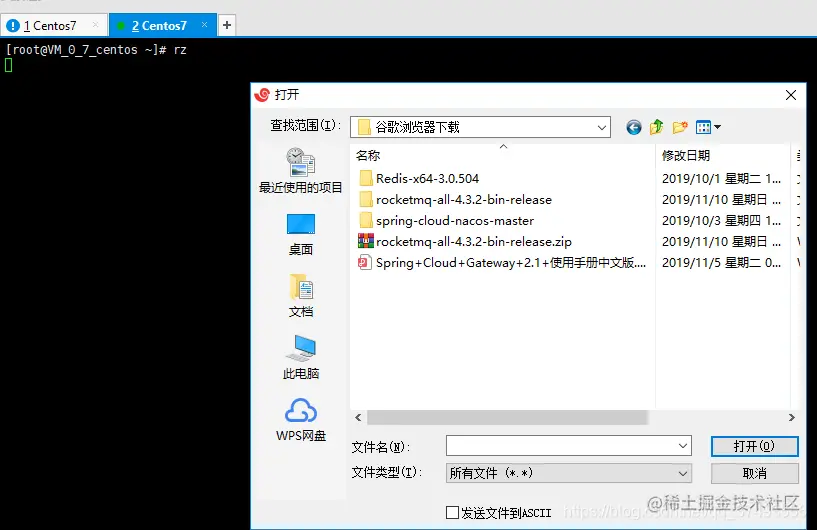
Task: Close the 打开 dialog window
Action: tap(791, 95)
